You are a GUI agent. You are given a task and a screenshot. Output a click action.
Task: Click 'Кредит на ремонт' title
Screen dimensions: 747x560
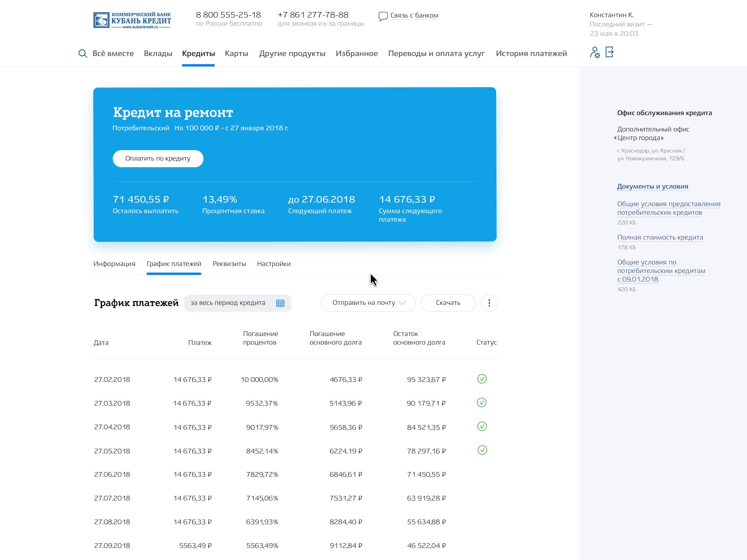click(173, 112)
